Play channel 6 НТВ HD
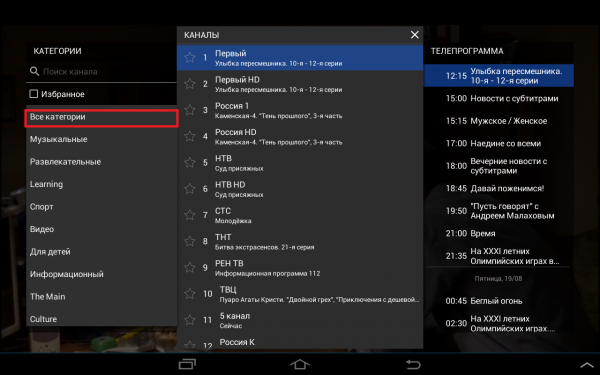The width and height of the screenshot is (600, 375). click(300, 189)
